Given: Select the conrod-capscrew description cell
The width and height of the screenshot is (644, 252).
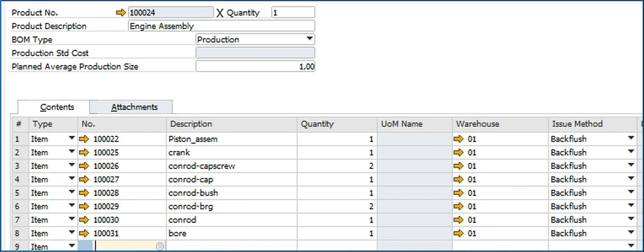Looking at the screenshot, I should coord(232,166).
